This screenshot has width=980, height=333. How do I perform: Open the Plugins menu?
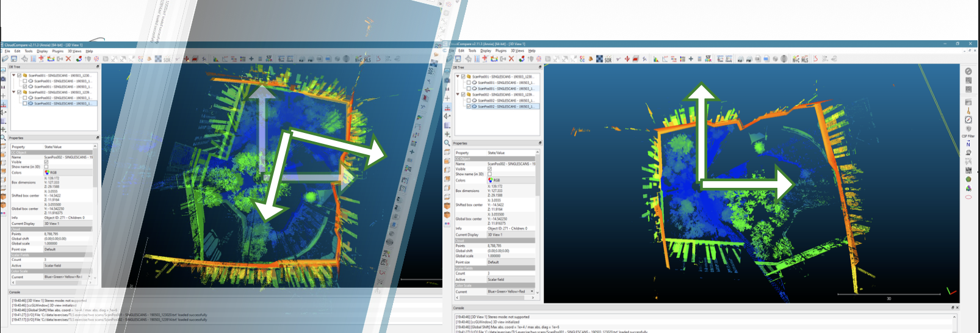(x=500, y=51)
